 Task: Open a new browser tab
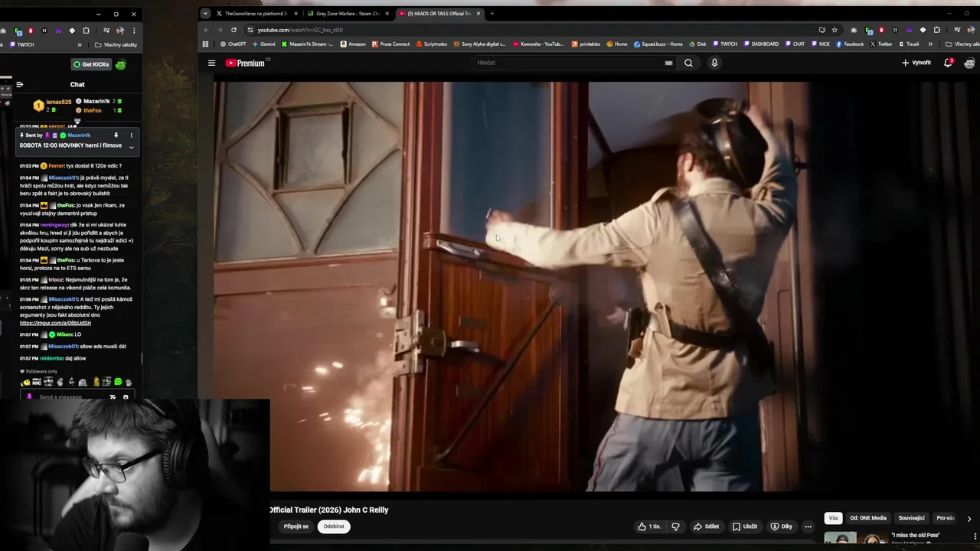[x=492, y=13]
